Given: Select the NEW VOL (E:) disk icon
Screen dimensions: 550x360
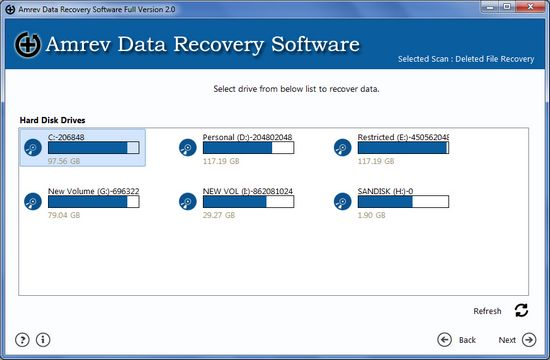Looking at the screenshot, I should tap(188, 201).
